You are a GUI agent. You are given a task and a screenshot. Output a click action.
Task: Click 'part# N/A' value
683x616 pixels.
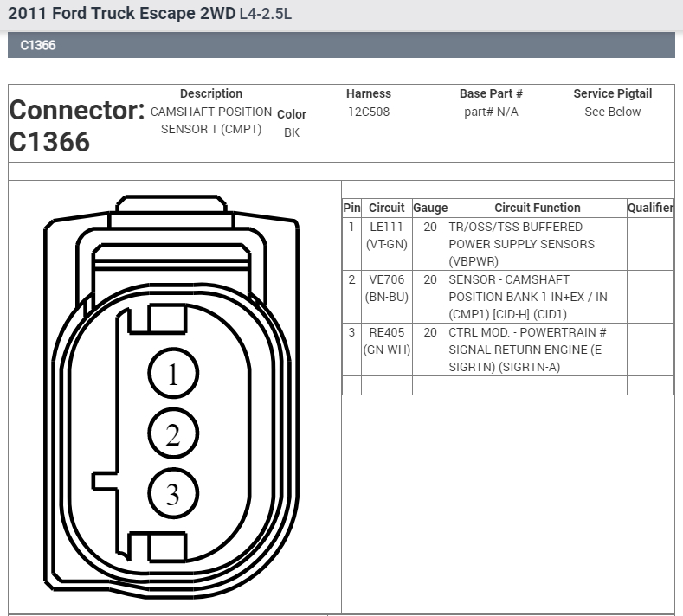pyautogui.click(x=491, y=112)
